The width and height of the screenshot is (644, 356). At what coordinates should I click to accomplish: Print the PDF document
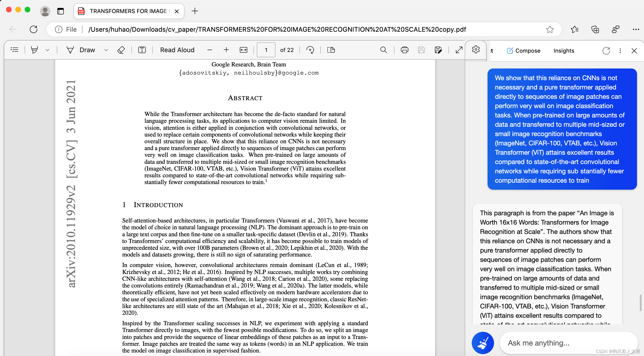point(404,50)
